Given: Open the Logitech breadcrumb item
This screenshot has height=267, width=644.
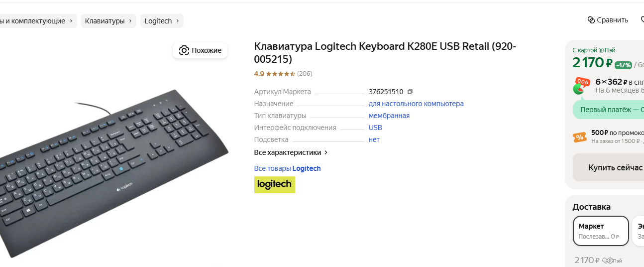Looking at the screenshot, I should 162,21.
